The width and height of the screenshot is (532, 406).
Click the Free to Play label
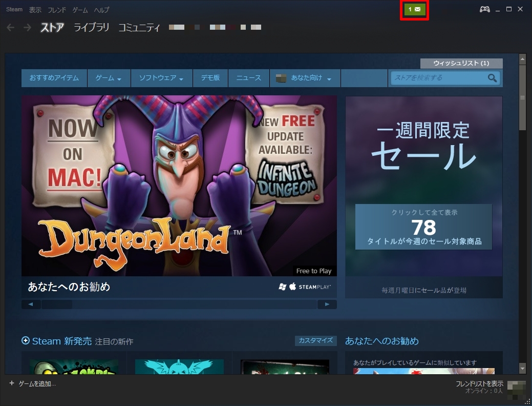[314, 271]
